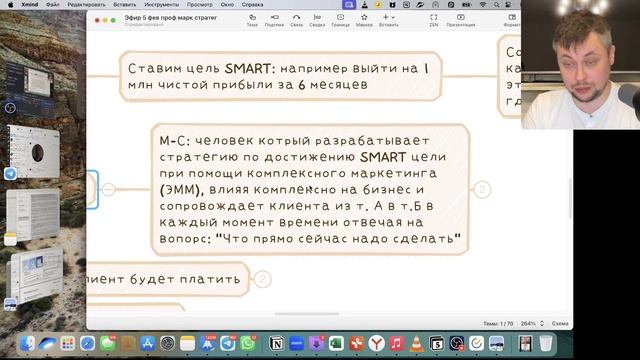Open the Инструменты menu
Image resolution: width=640 pixels, height=360 pixels.
coord(162,4)
